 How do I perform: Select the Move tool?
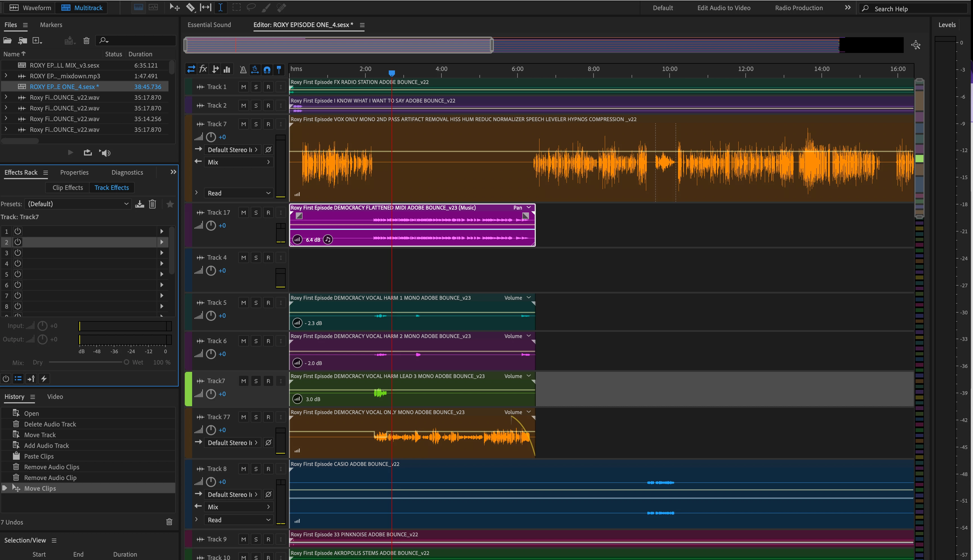(175, 7)
